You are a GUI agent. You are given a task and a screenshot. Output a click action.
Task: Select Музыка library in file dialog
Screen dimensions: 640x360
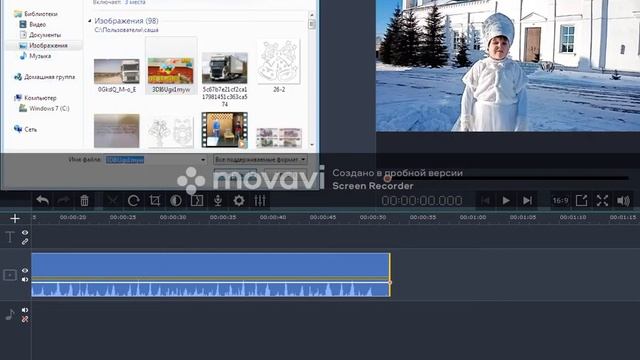pos(40,56)
